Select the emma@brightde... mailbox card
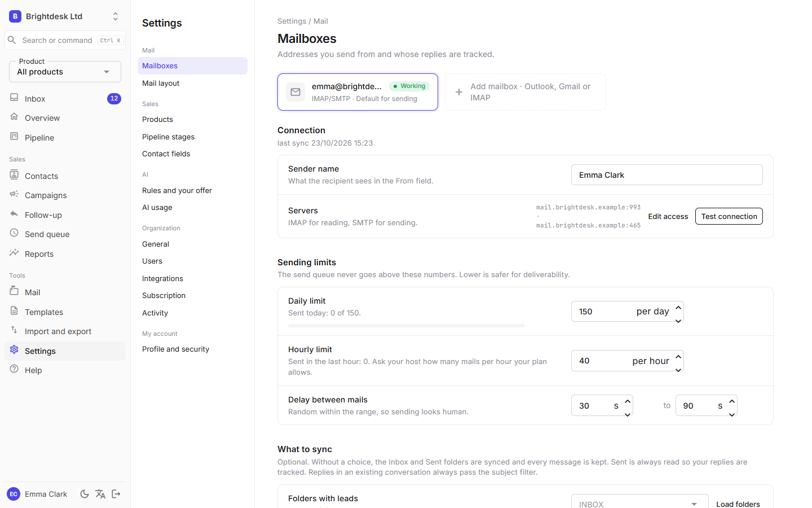This screenshot has width=812, height=508. pyautogui.click(x=358, y=92)
